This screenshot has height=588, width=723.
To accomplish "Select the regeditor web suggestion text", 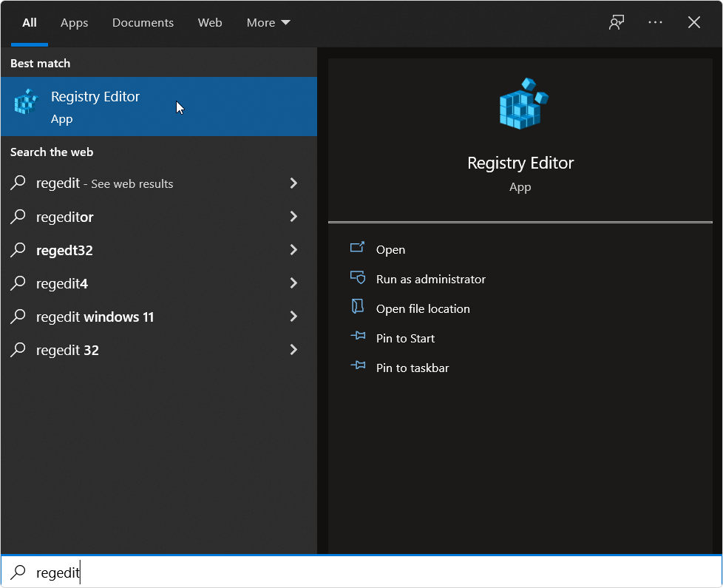I will coord(64,217).
